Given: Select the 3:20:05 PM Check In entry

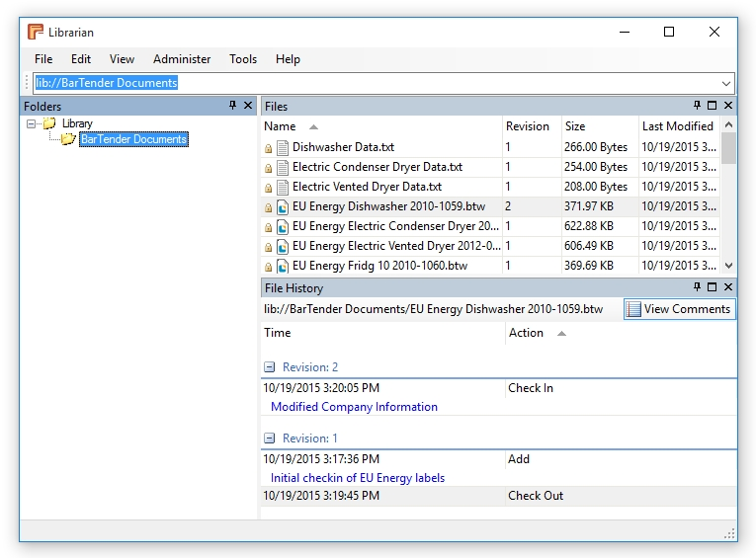Looking at the screenshot, I should click(x=499, y=388).
